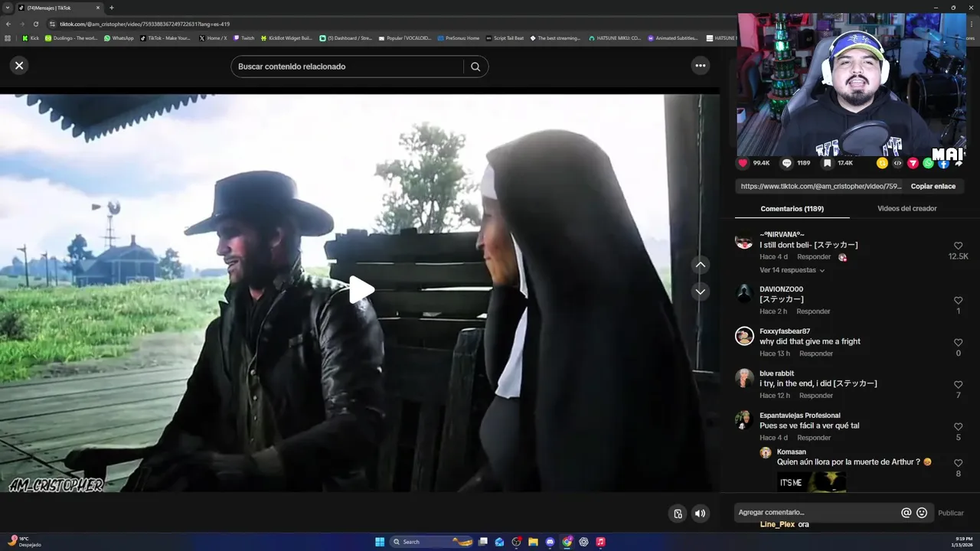
Task: Open the WhatsApp bookmark
Action: click(119, 37)
